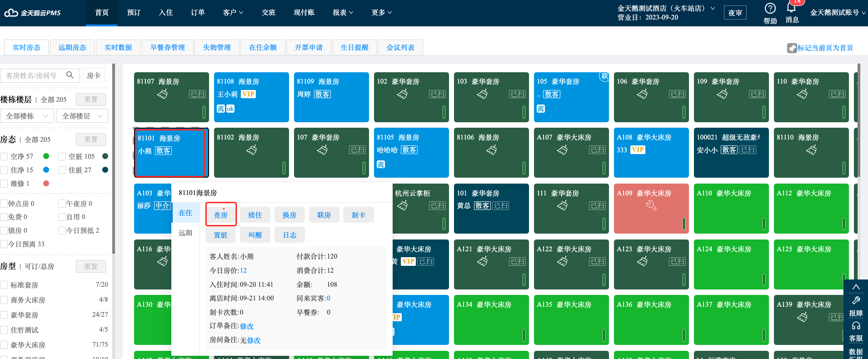This screenshot has height=359, width=868.
Task: Toggle the 空净 57 checkbox
Action: click(4, 156)
